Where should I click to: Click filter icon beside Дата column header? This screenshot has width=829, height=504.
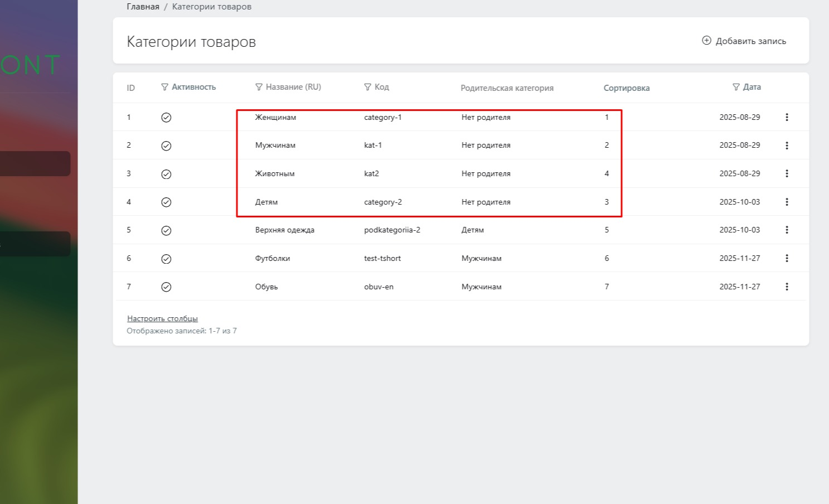736,88
